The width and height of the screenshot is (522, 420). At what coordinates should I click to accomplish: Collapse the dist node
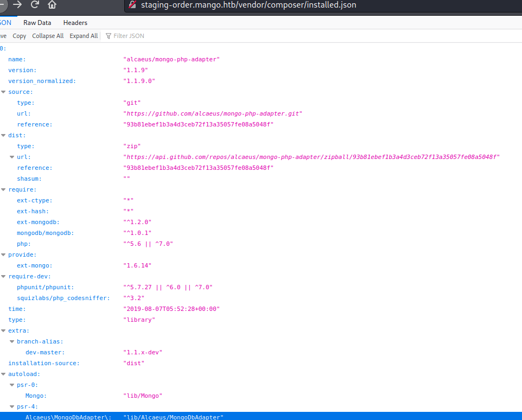(x=4, y=135)
